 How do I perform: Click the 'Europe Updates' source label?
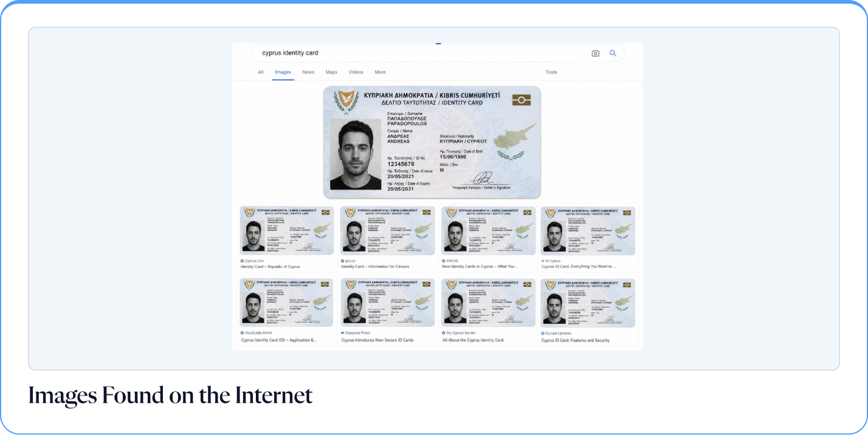click(x=559, y=333)
